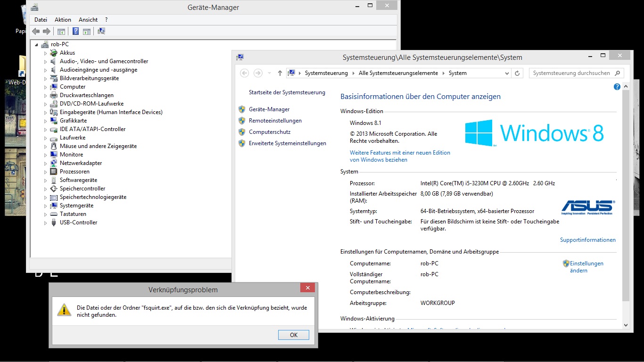
Task: Expand the Bildverarbeitungsgeräte category
Action: point(46,79)
